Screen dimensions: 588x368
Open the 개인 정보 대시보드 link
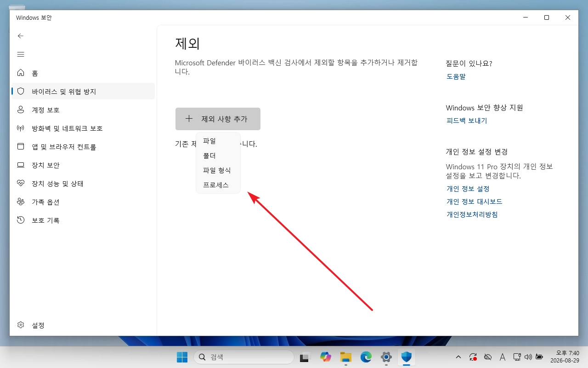click(x=475, y=201)
